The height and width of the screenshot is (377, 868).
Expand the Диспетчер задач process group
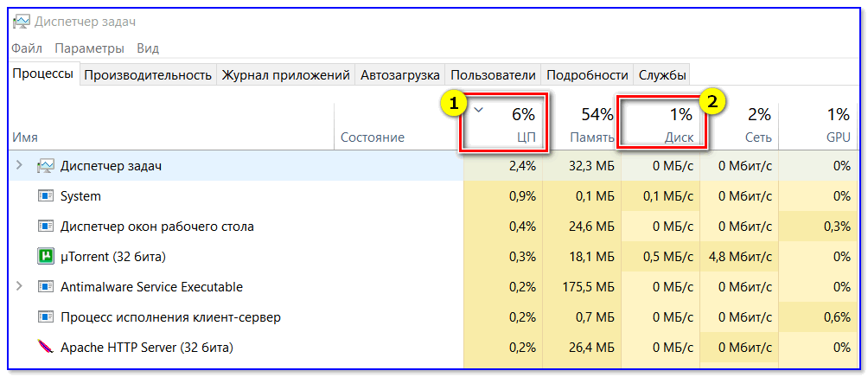point(20,166)
